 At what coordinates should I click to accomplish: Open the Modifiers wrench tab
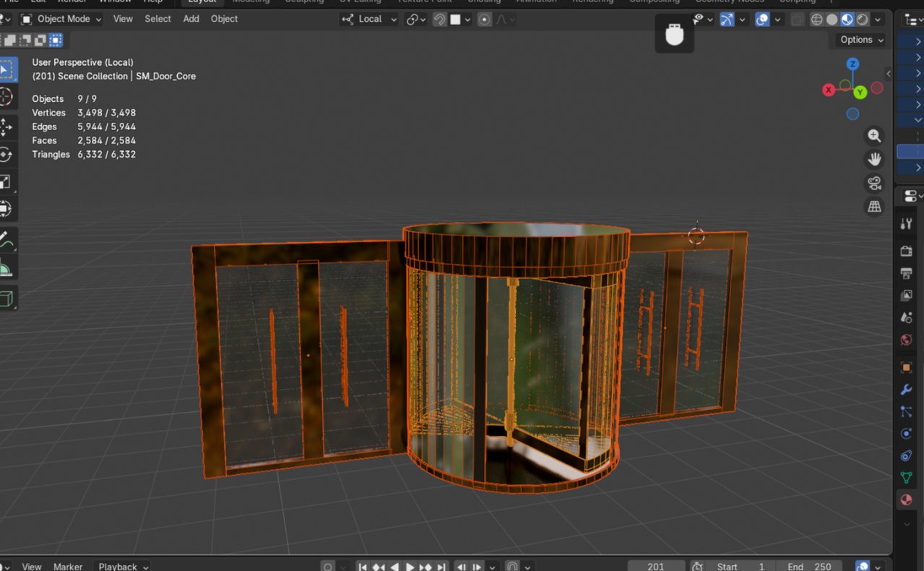click(907, 390)
